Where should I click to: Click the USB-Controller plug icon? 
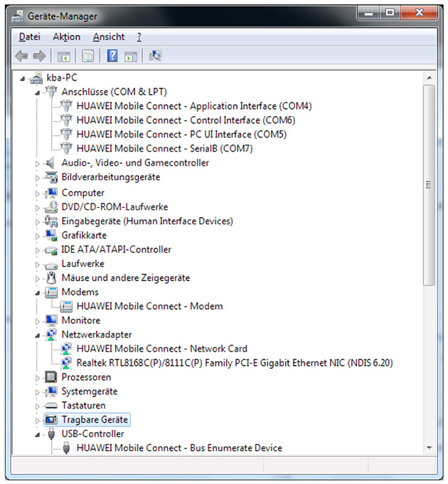click(x=51, y=434)
